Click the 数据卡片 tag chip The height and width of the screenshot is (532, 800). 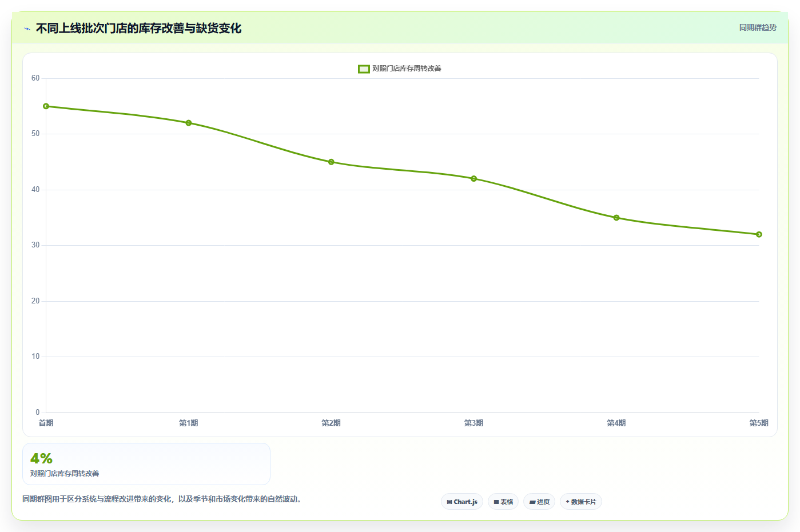coord(581,502)
